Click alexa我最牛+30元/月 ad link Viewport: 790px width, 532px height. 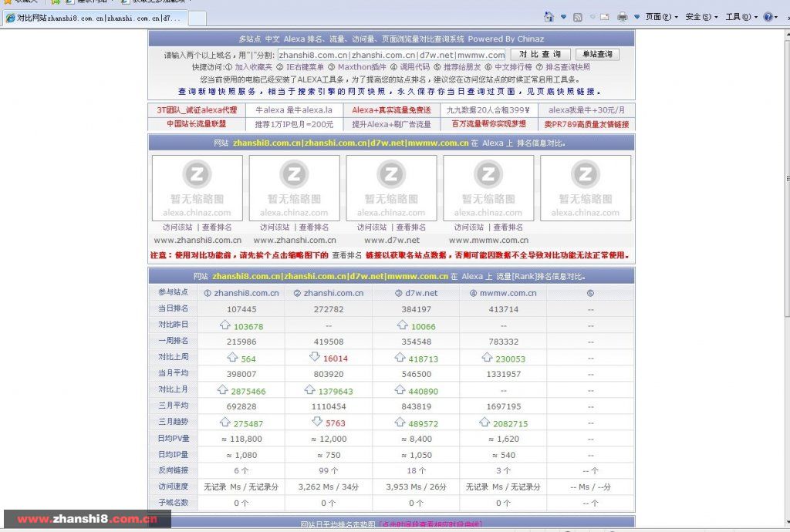pyautogui.click(x=586, y=109)
